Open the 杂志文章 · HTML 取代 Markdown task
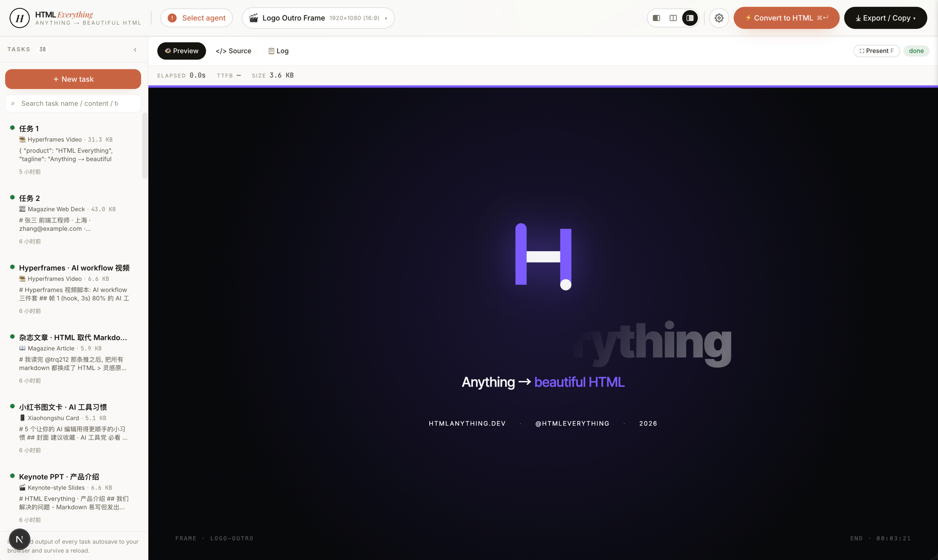Viewport: 938px width, 560px height. (x=73, y=358)
